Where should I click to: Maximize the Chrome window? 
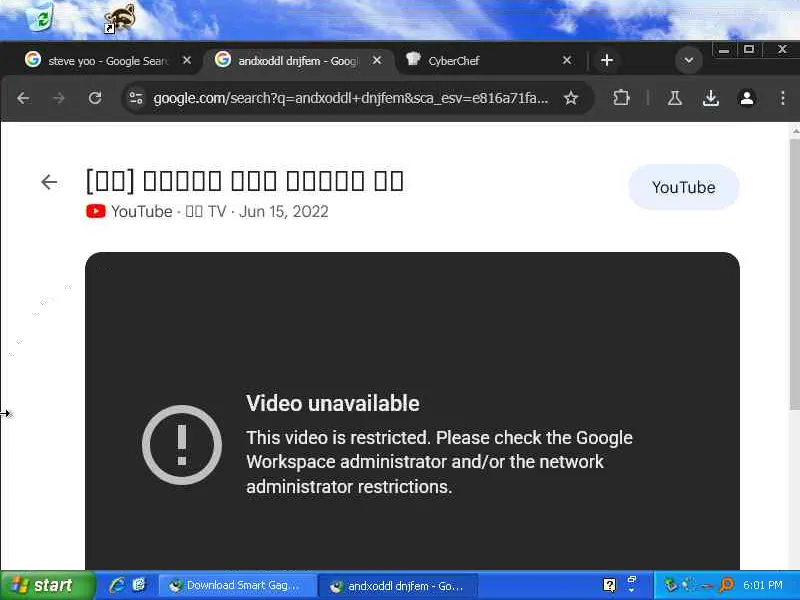pyautogui.click(x=749, y=49)
